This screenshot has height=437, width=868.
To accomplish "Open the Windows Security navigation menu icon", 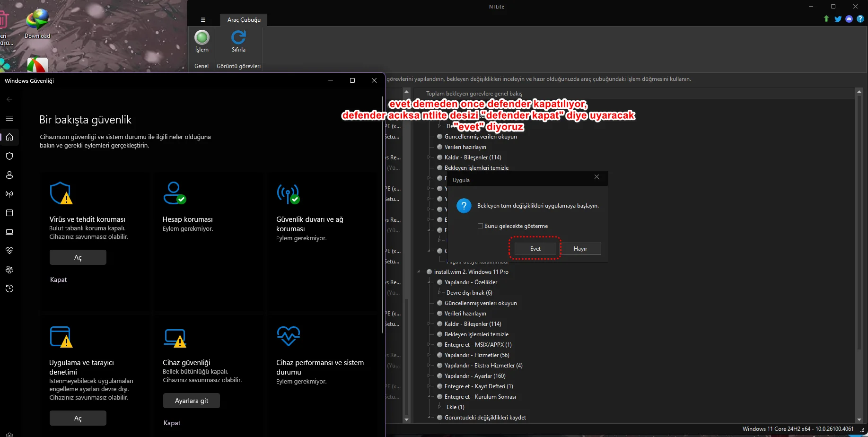I will [x=9, y=118].
